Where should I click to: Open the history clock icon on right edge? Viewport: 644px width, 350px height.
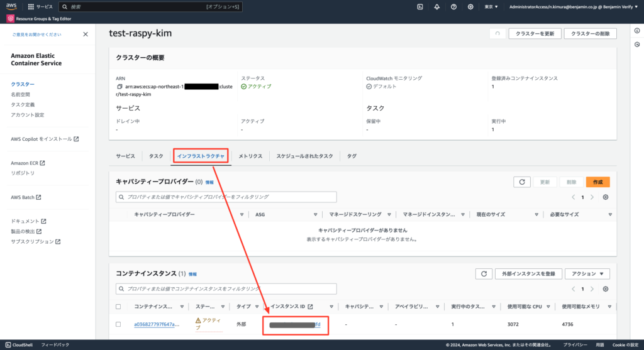[x=637, y=45]
